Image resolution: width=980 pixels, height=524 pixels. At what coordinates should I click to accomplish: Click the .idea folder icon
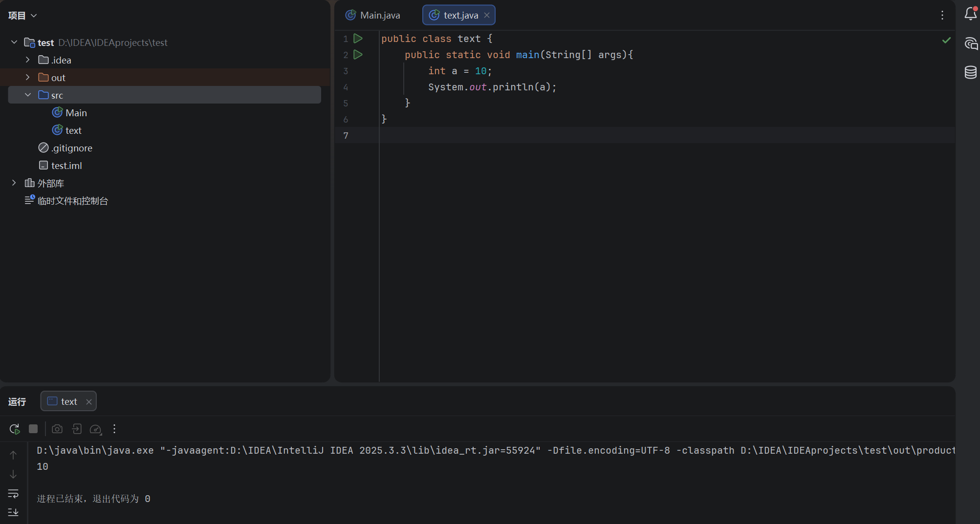[x=44, y=60]
